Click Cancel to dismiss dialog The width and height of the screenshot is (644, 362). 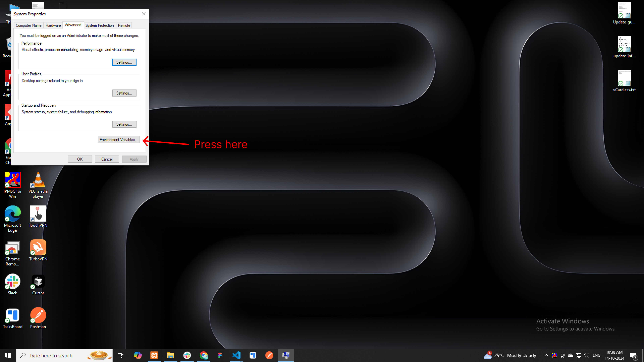[107, 159]
